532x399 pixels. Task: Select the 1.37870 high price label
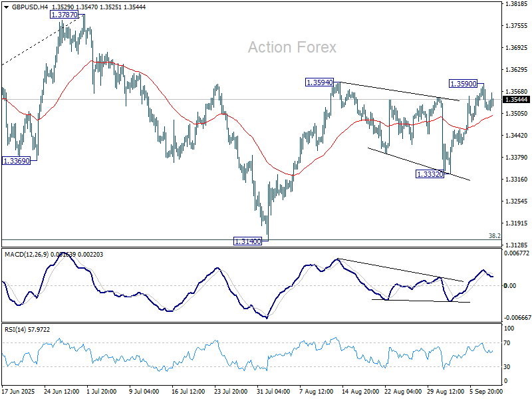(67, 14)
